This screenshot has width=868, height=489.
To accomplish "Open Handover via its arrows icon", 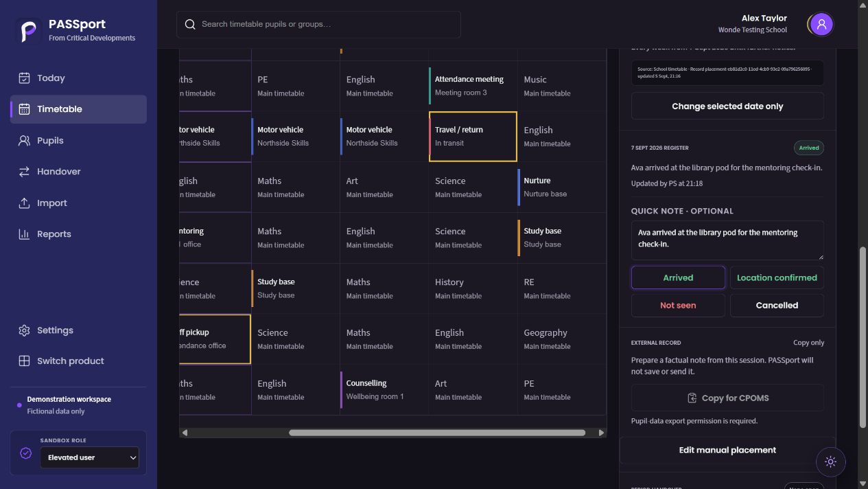I will coord(24,172).
